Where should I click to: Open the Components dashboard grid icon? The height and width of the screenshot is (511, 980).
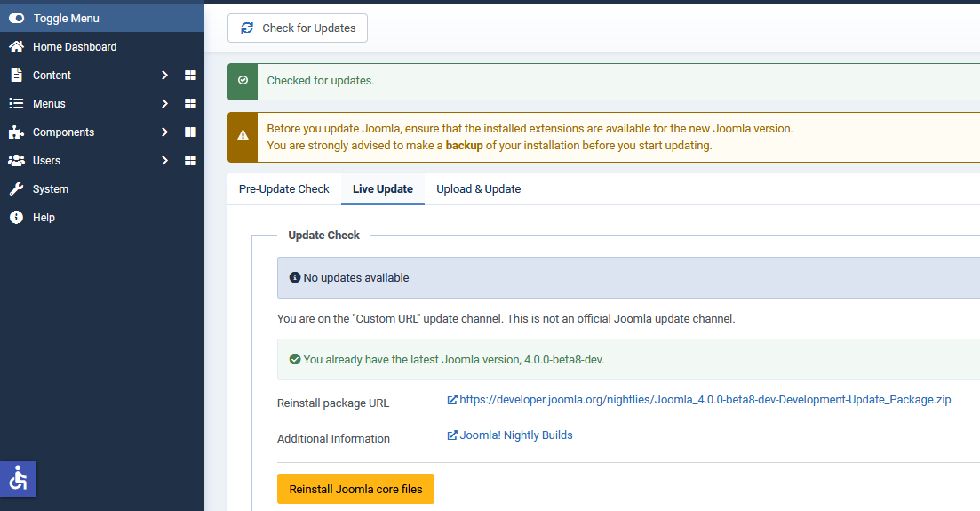191,132
